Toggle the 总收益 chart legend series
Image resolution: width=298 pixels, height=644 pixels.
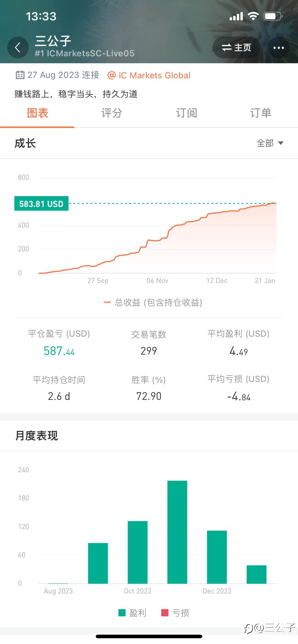click(x=153, y=303)
